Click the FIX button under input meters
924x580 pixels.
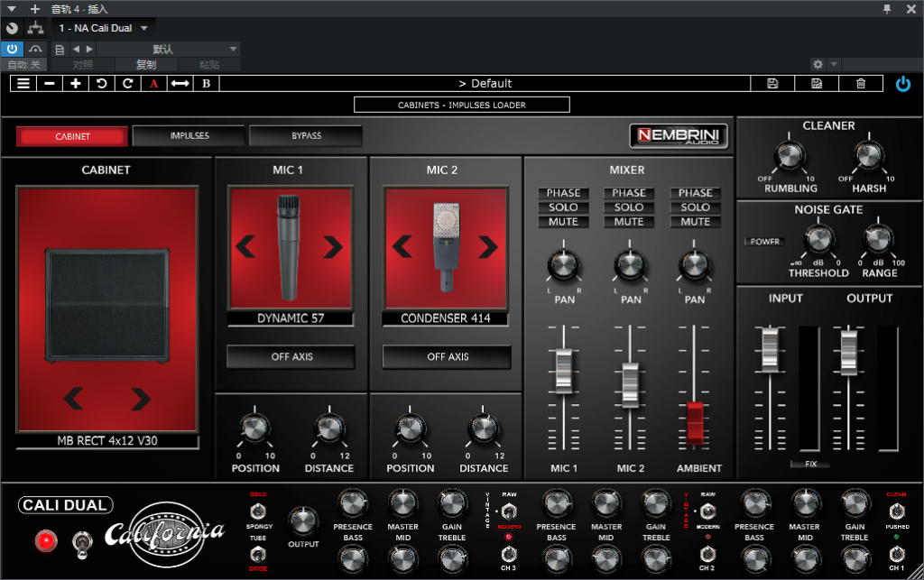click(x=811, y=464)
